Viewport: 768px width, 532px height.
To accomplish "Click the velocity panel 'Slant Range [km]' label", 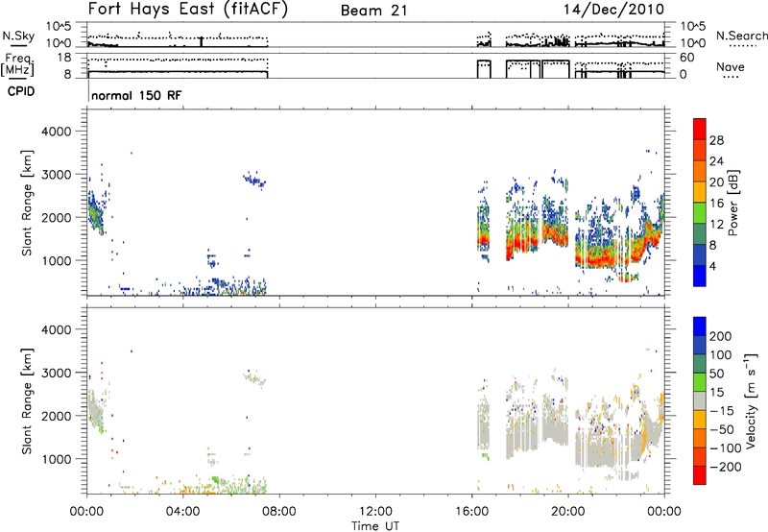I will coord(27,401).
